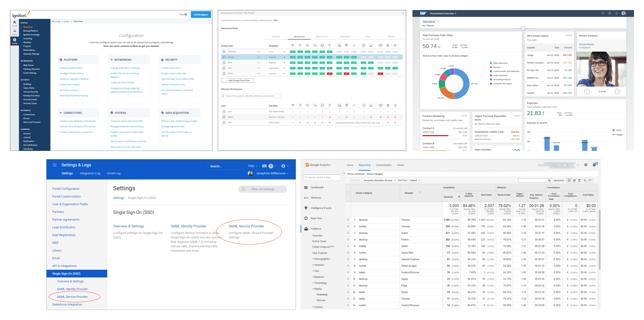Open the Secondary dimension Browser dropdown
The height and width of the screenshot is (320, 644).
click(380, 180)
